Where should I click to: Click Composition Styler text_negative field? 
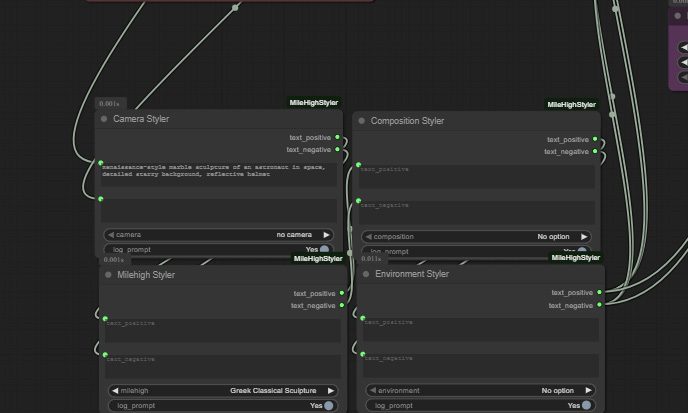[477, 213]
